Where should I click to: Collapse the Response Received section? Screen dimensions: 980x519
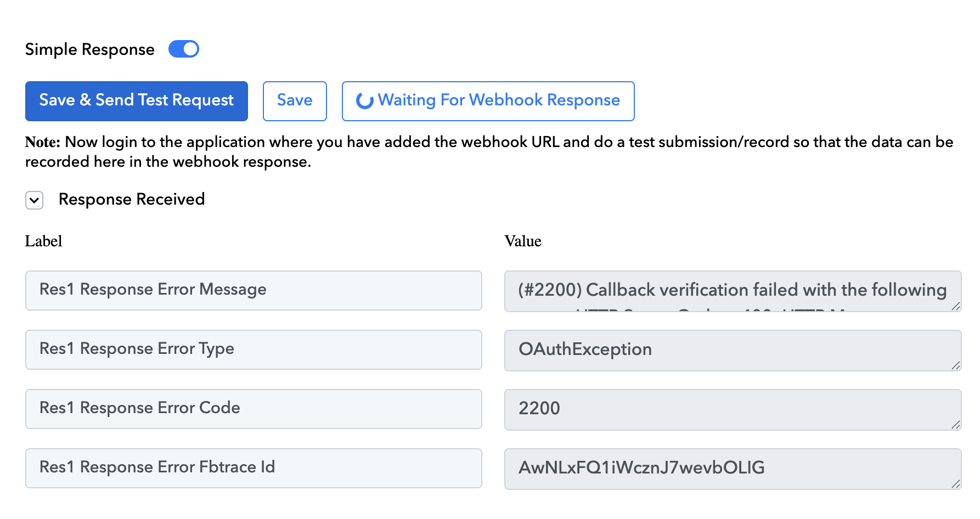coord(34,200)
